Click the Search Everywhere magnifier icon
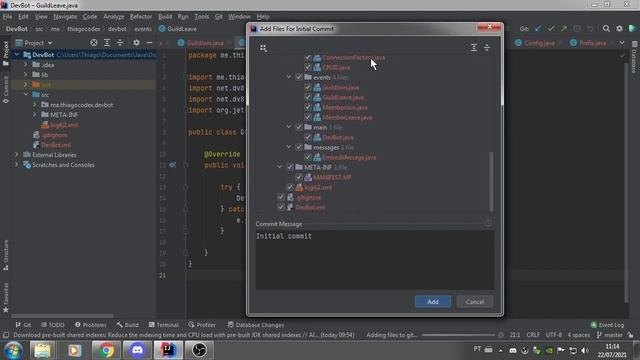This screenshot has width=640, height=360. pyautogui.click(x=606, y=29)
